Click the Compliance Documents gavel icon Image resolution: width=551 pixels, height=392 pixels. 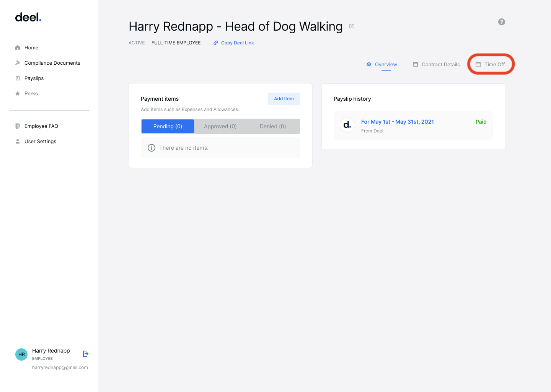(x=18, y=63)
